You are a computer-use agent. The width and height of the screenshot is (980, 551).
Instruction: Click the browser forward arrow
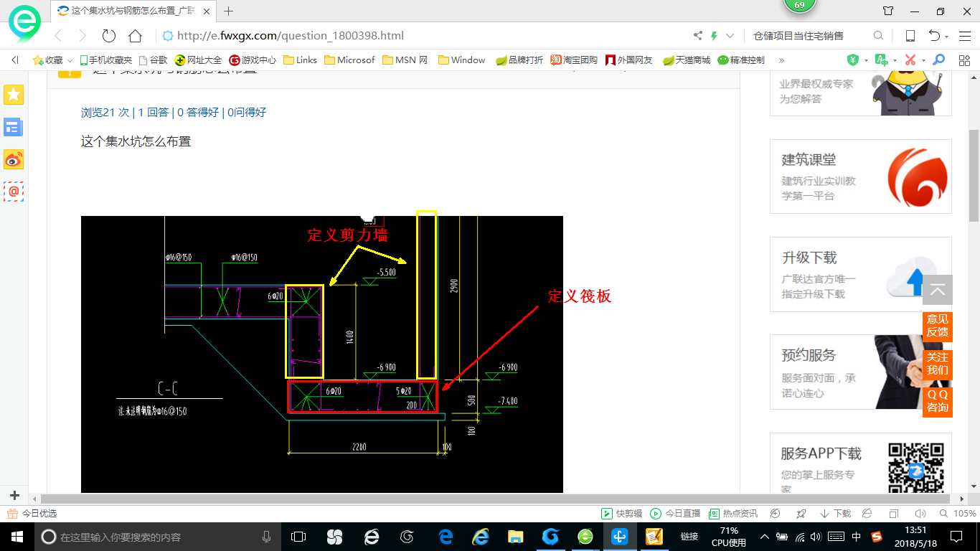[x=82, y=36]
